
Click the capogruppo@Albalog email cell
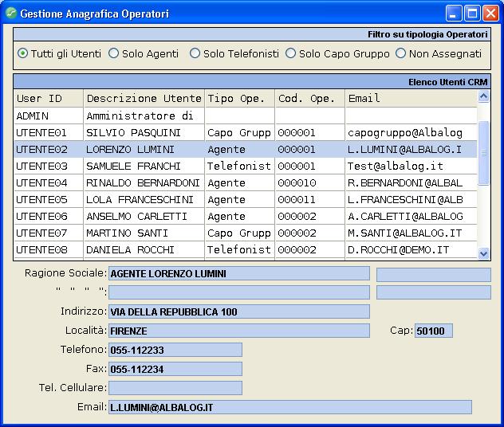411,132
